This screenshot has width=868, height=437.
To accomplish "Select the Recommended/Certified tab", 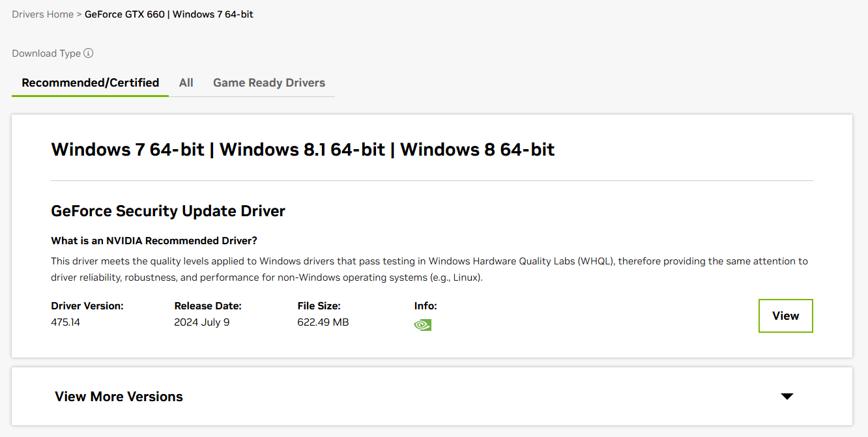I will point(91,83).
